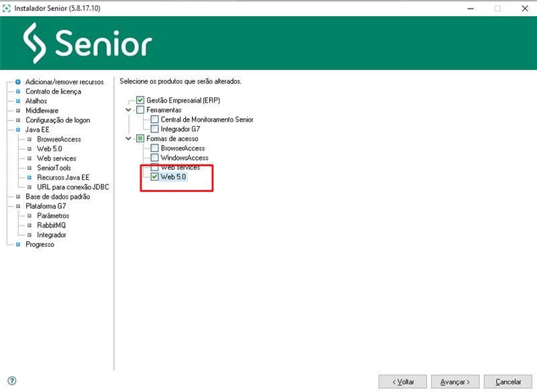537x392 pixels.
Task: Click the highlighted Web 5.0 product label
Action: (173, 177)
